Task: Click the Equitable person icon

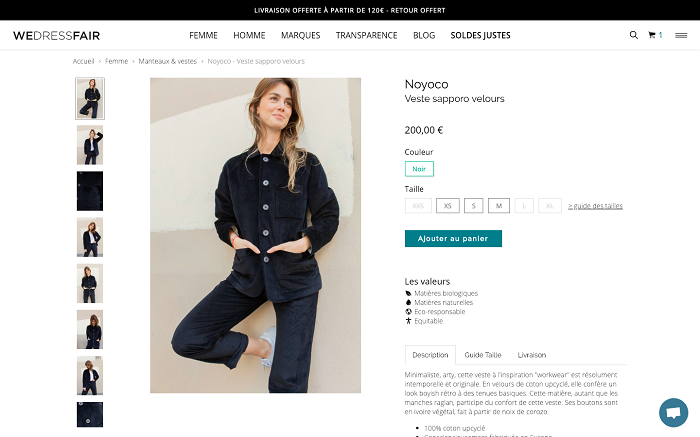Action: pos(408,320)
